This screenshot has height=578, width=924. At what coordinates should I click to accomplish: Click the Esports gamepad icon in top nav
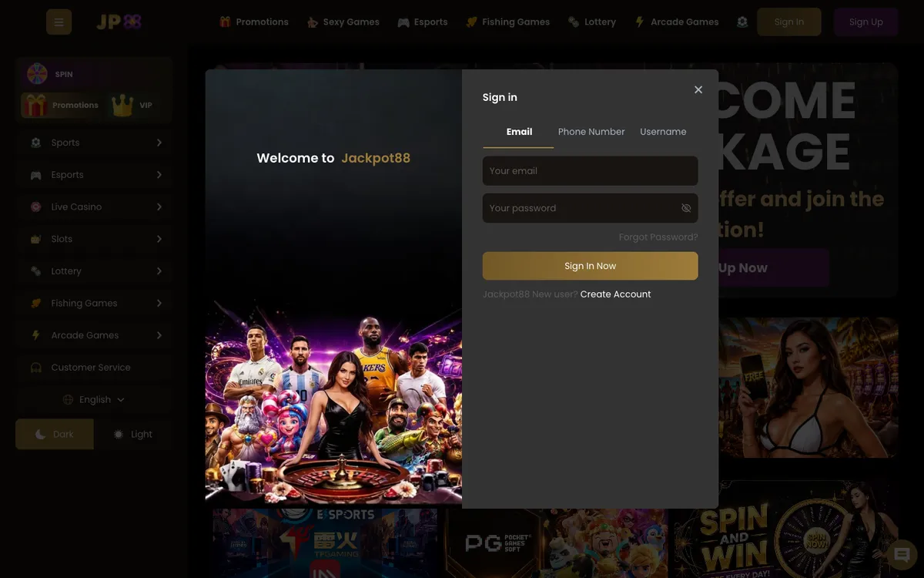(403, 22)
